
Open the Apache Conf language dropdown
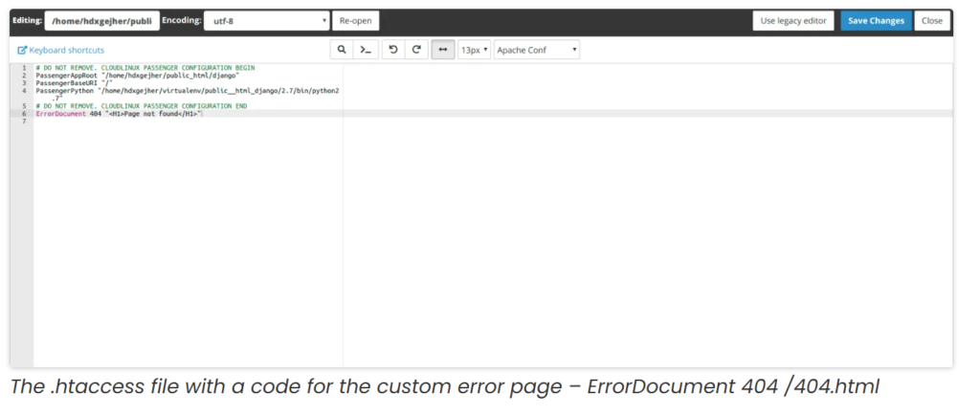pos(537,50)
